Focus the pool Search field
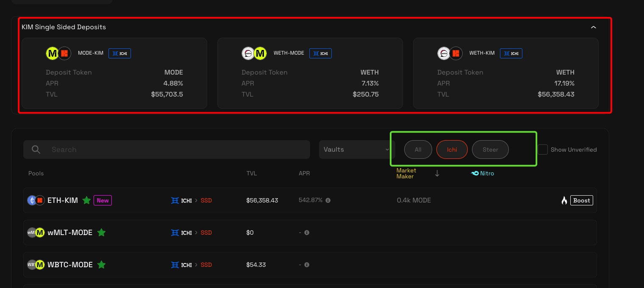Image resolution: width=644 pixels, height=288 pixels. point(167,150)
